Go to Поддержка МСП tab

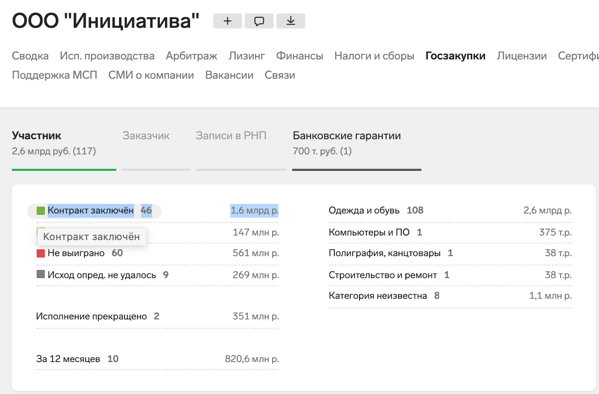click(55, 75)
